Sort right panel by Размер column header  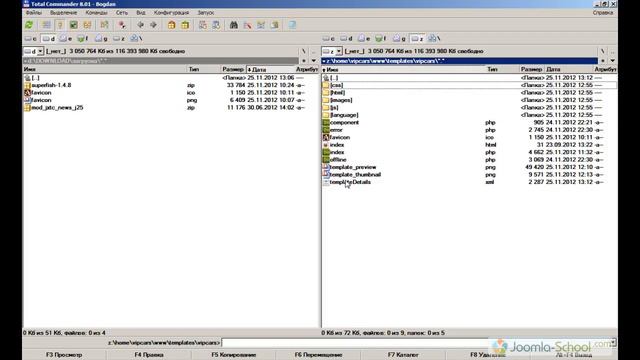coord(531,69)
